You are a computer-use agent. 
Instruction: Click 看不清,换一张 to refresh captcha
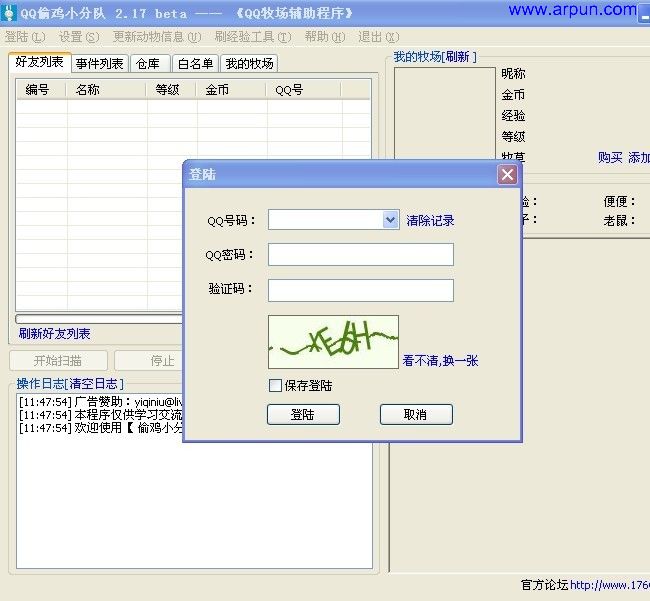pos(440,360)
